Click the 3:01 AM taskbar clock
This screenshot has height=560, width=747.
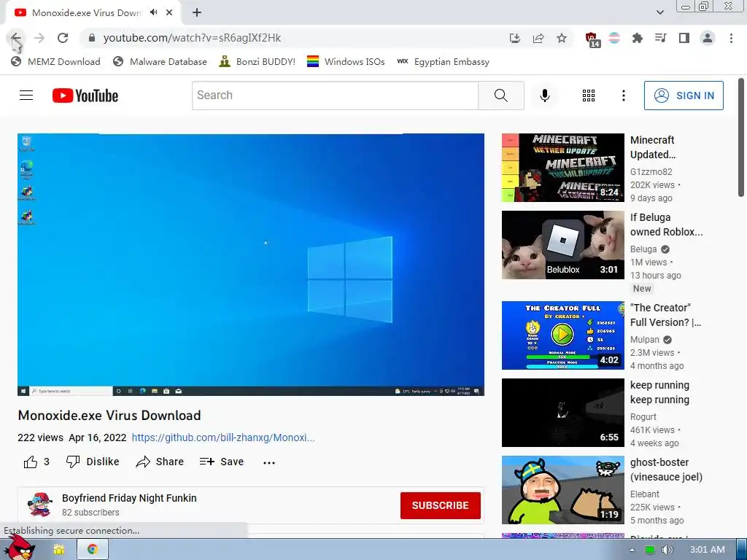(x=707, y=550)
